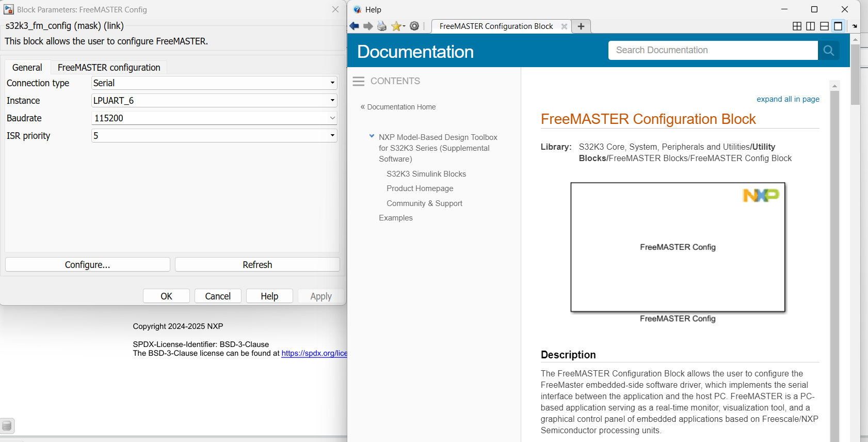Add a new Help browser tab
This screenshot has height=442, width=868.
(x=581, y=26)
